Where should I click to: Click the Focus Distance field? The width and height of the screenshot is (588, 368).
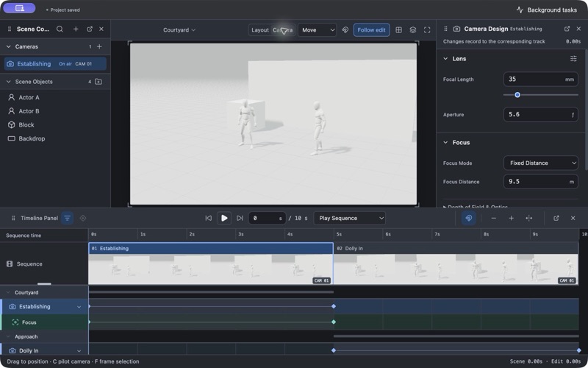pyautogui.click(x=540, y=182)
